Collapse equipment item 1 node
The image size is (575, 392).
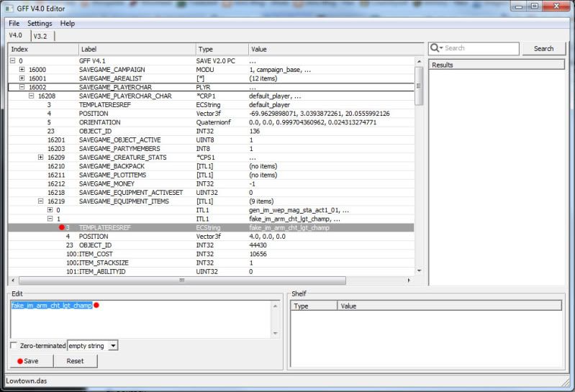[x=50, y=219]
